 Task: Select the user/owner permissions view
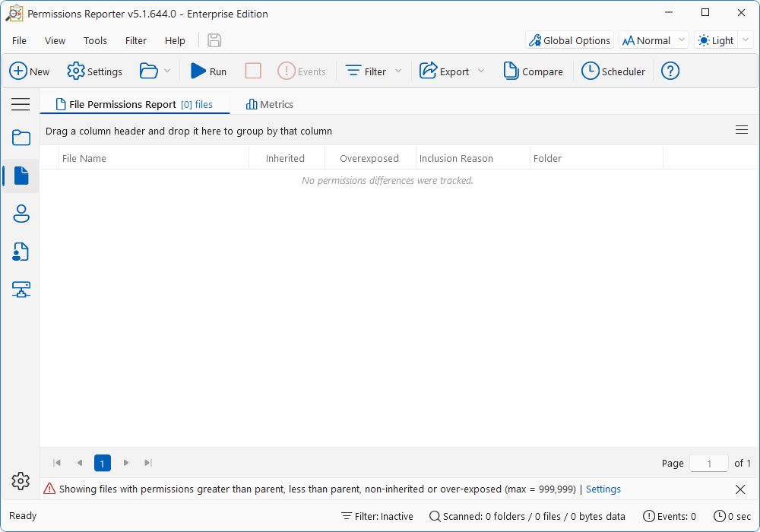(x=21, y=214)
